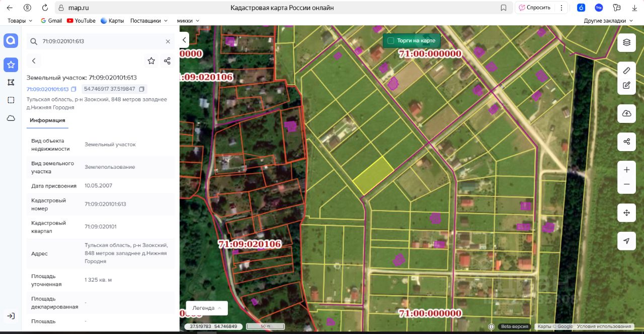Click the map info icon near Beta-версия
This screenshot has width=644, height=334.
click(492, 326)
